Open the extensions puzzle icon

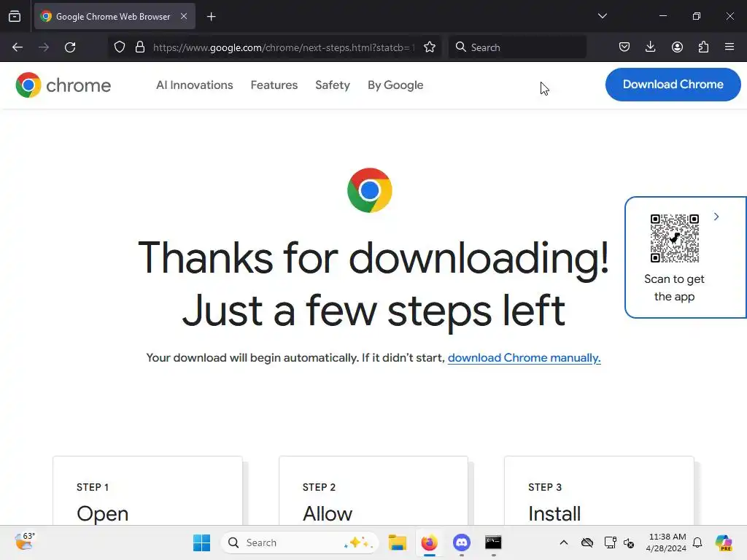pos(703,47)
